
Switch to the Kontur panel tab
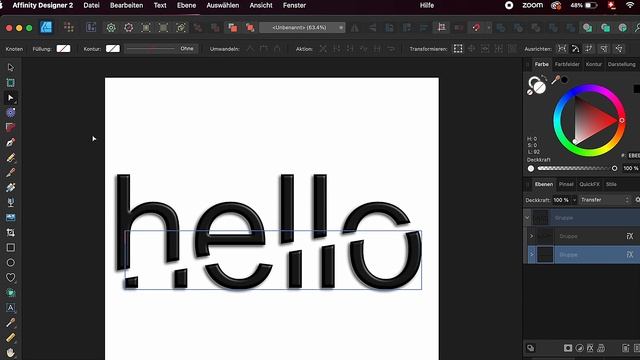tap(593, 64)
